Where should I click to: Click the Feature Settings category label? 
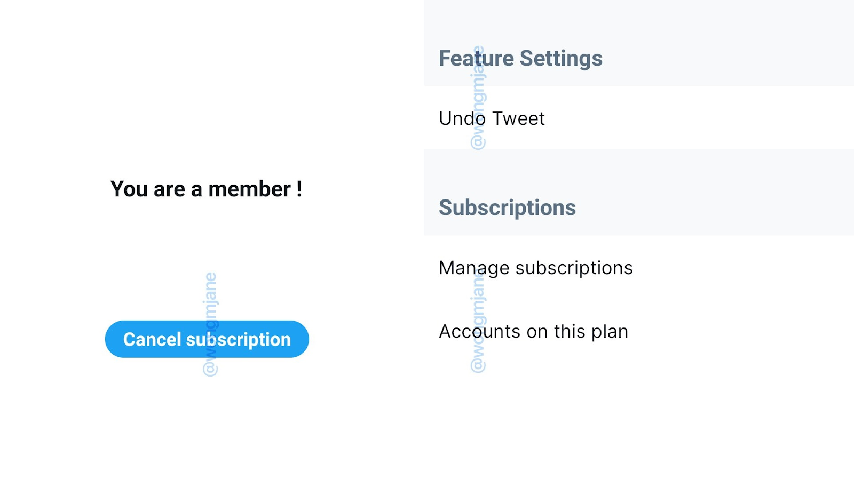click(x=520, y=58)
